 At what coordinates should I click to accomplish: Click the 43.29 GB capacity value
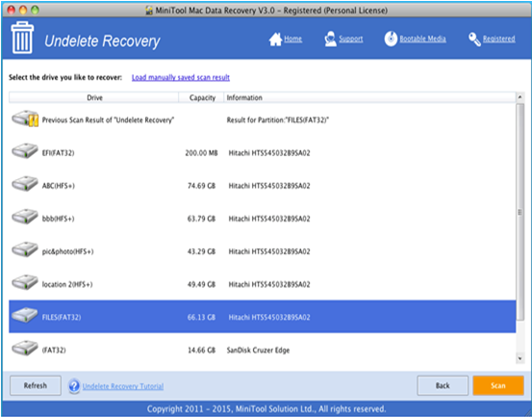pos(201,251)
